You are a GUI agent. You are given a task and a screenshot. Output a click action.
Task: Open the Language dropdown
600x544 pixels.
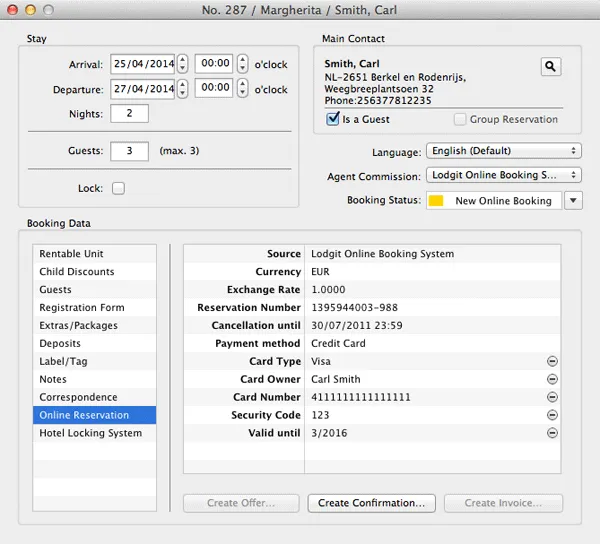coord(504,151)
